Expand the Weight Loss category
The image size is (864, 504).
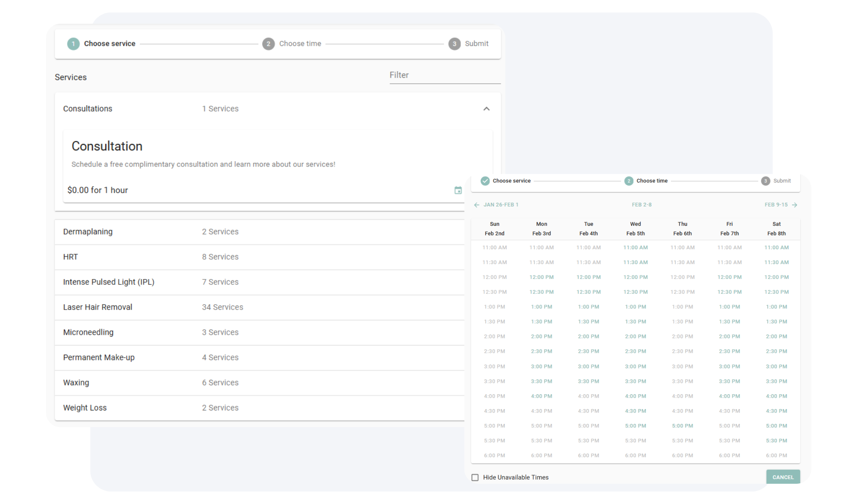(260, 408)
